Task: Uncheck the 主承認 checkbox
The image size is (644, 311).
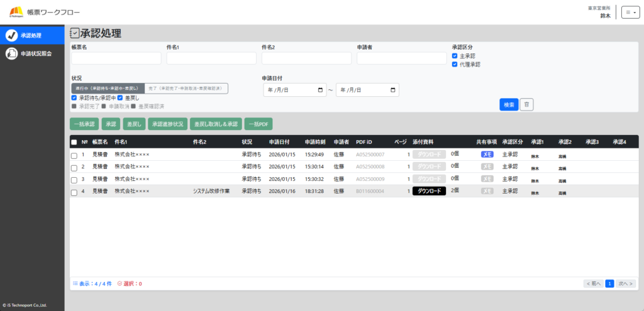Action: click(455, 56)
